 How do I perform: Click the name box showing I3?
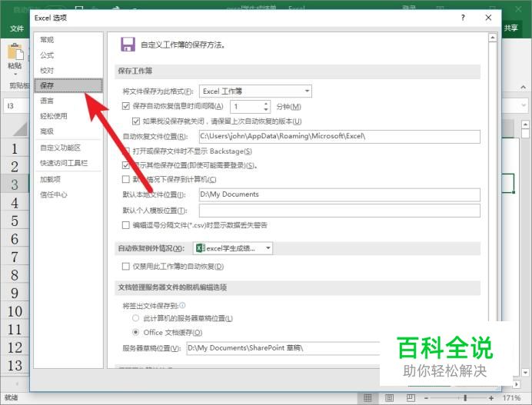click(x=16, y=106)
